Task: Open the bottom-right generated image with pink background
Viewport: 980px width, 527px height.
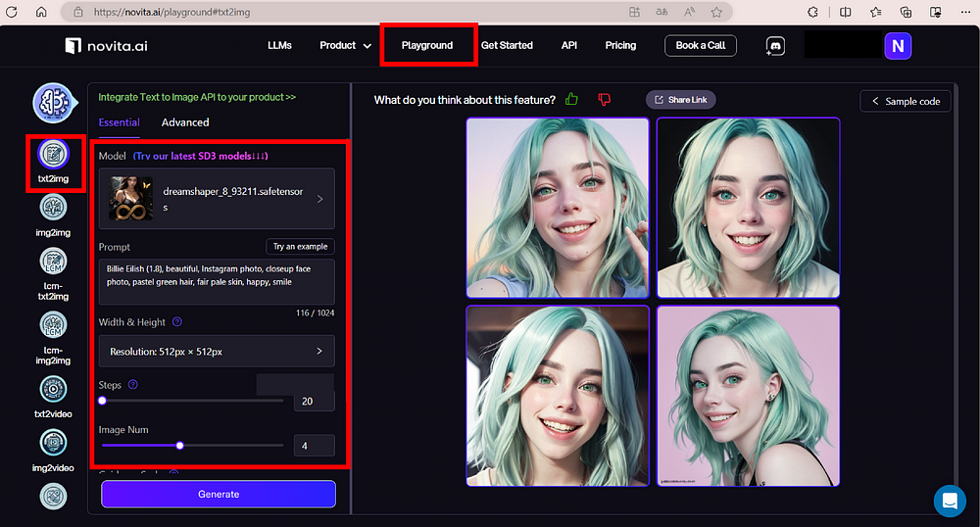Action: coord(748,396)
